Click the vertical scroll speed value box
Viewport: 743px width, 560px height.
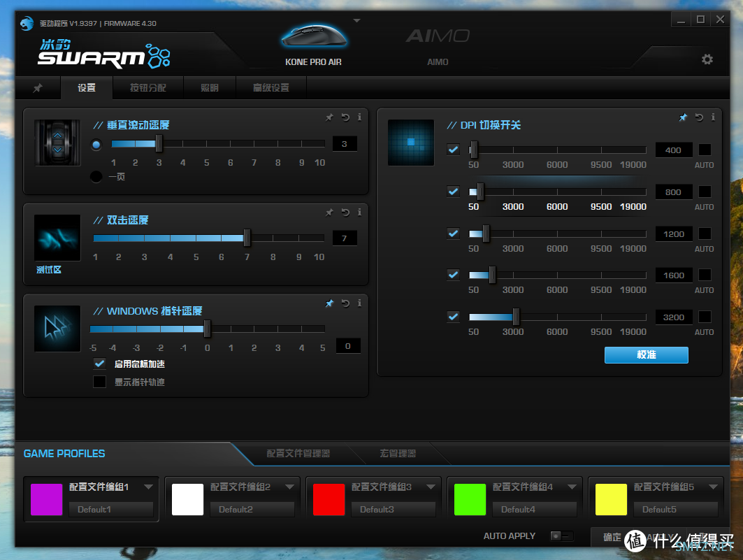345,144
